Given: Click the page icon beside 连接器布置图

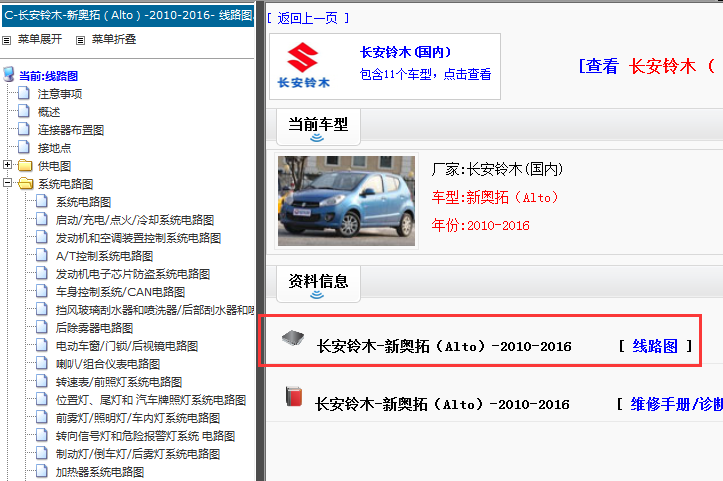Looking at the screenshot, I should coord(24,130).
